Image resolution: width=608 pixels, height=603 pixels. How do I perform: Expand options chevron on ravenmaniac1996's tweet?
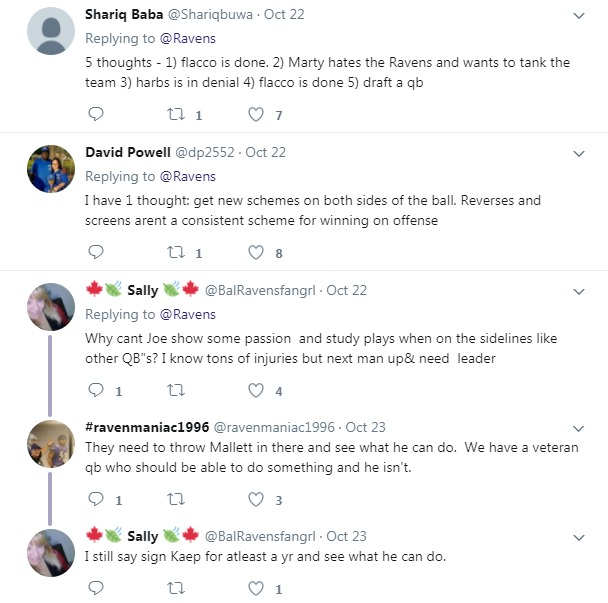tap(579, 428)
